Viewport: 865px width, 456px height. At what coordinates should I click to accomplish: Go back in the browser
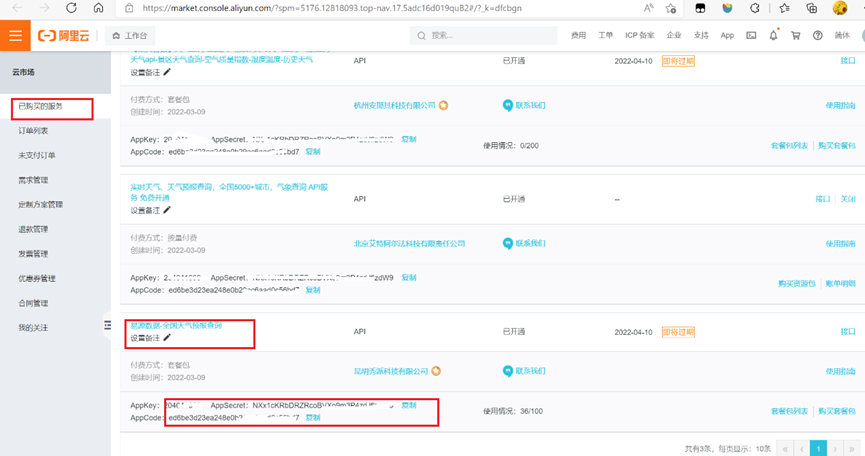tap(17, 8)
